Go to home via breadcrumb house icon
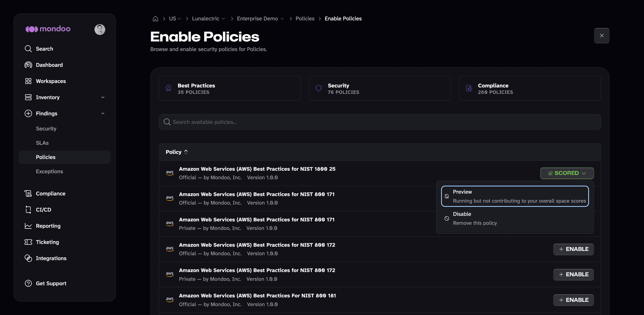Image resolution: width=644 pixels, height=315 pixels. coord(155,19)
